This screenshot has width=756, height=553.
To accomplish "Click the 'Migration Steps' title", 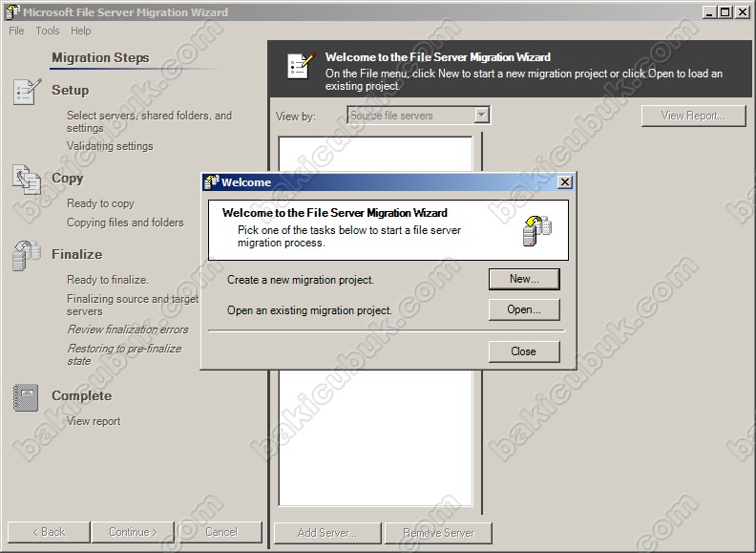I will 100,58.
